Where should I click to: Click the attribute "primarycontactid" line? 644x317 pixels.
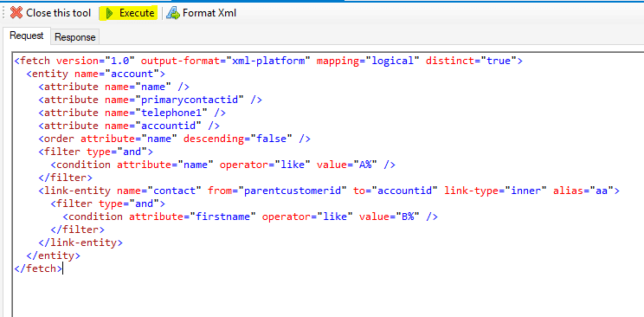151,100
